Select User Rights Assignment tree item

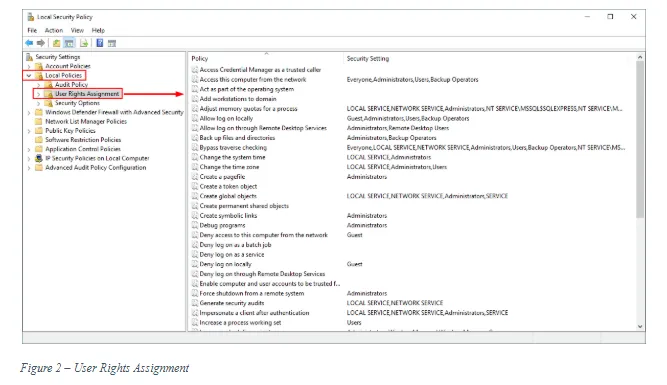click(x=87, y=94)
